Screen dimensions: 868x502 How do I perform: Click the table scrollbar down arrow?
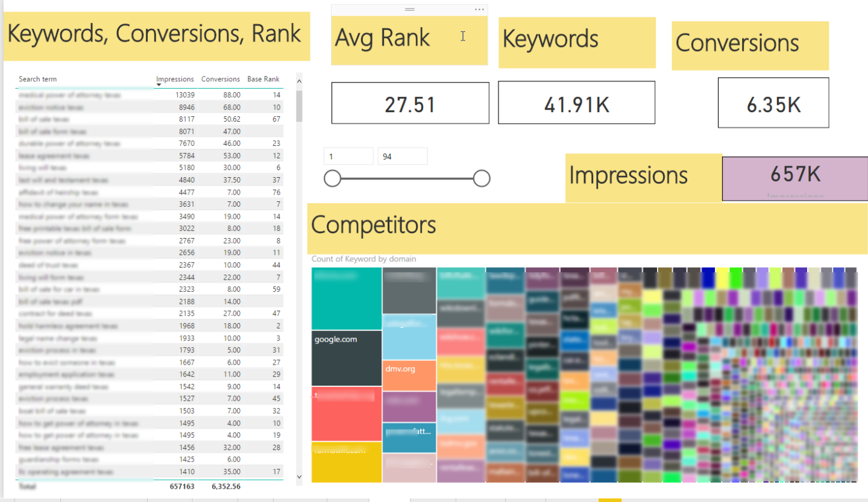coord(299,477)
